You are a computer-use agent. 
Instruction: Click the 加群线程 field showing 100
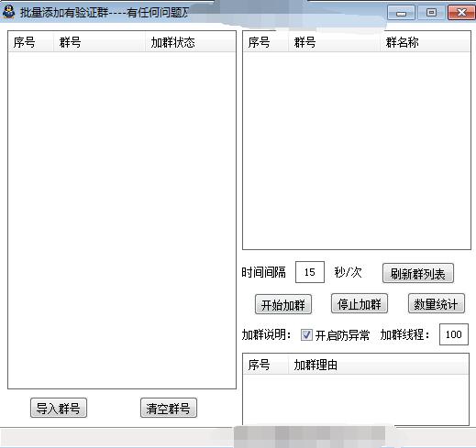point(454,334)
